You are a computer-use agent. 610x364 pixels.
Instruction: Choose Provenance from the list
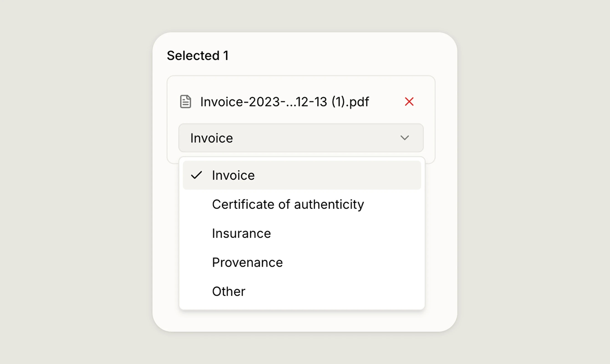pos(247,262)
